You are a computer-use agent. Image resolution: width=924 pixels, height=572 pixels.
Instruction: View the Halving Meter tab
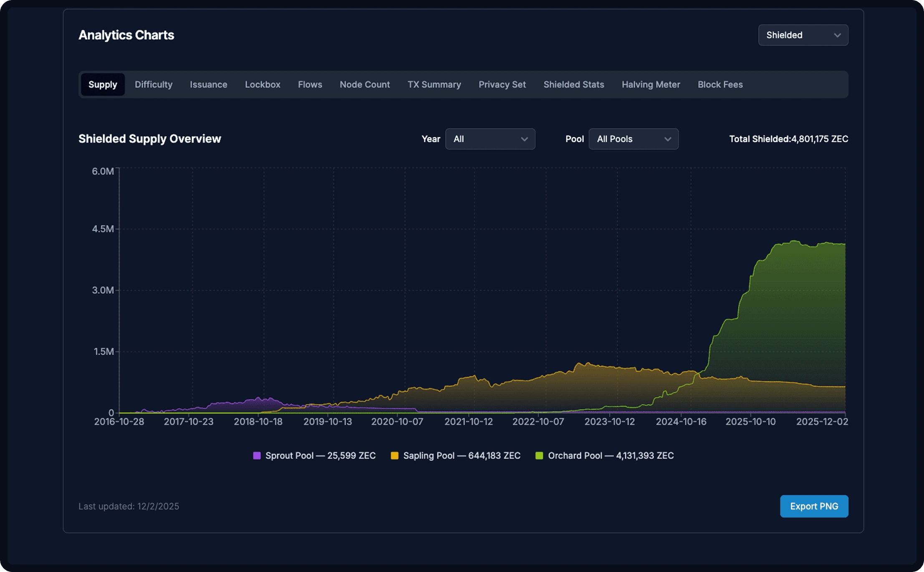point(651,85)
